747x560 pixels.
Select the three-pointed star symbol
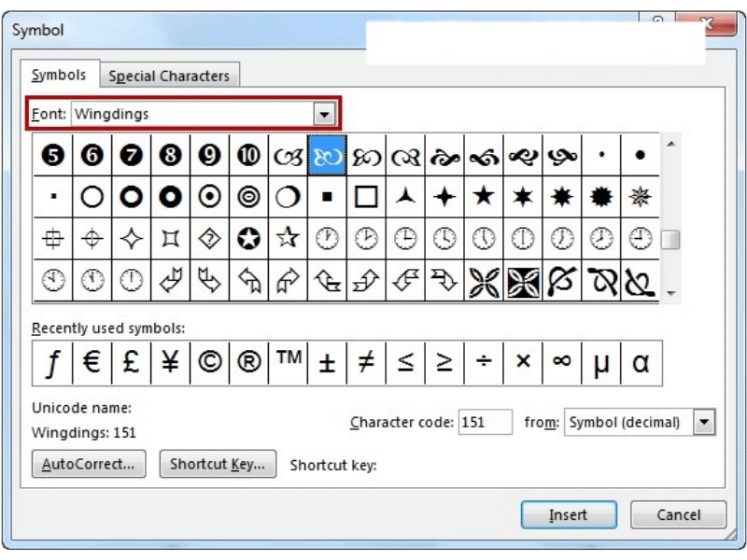405,197
